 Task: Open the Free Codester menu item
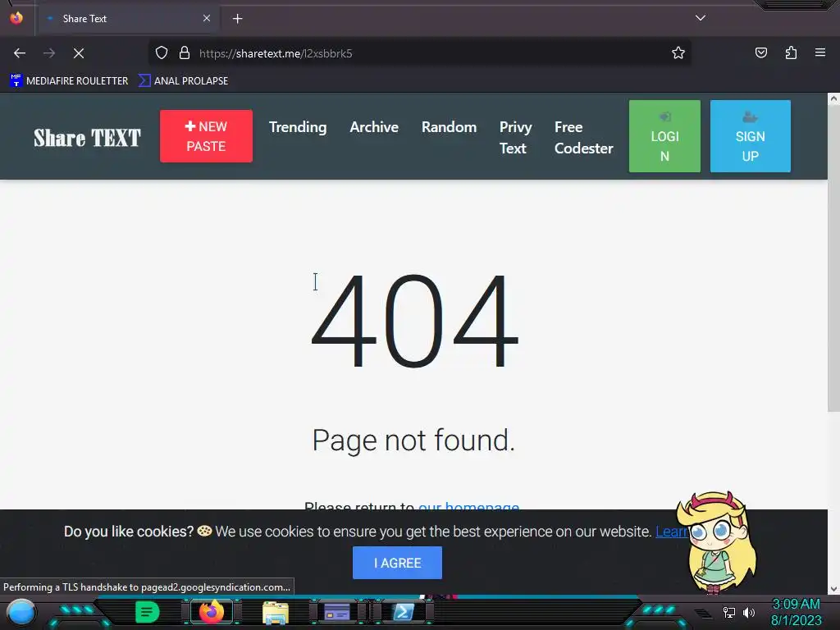(583, 138)
